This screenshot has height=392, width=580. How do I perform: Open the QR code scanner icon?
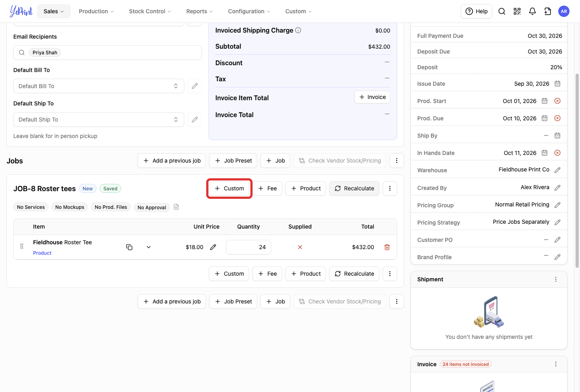(x=517, y=11)
